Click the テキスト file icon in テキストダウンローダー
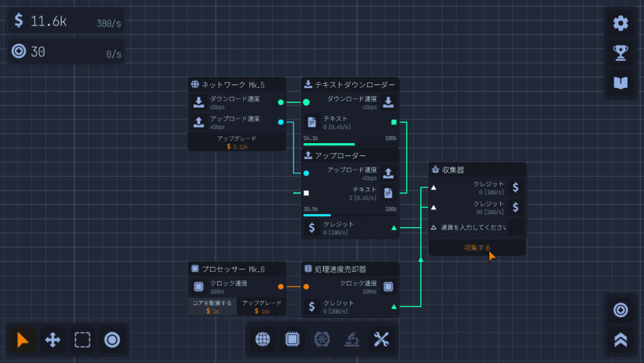Viewport: 644px width, 363px height. pyautogui.click(x=312, y=122)
